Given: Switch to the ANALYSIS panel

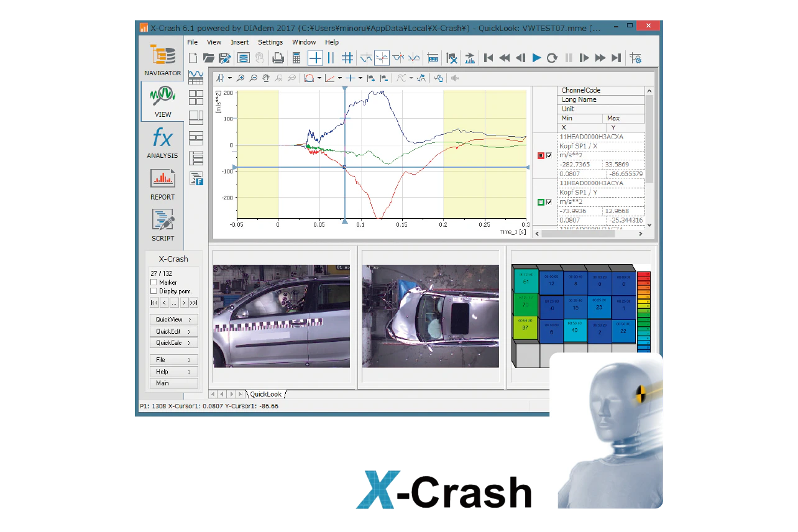Looking at the screenshot, I should (x=162, y=142).
